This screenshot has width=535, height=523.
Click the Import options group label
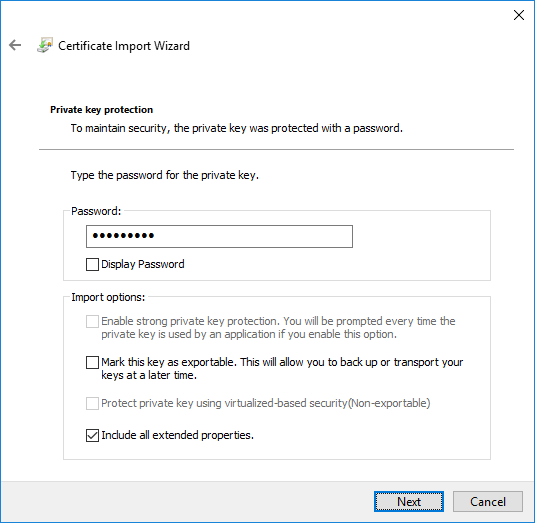pos(108,297)
